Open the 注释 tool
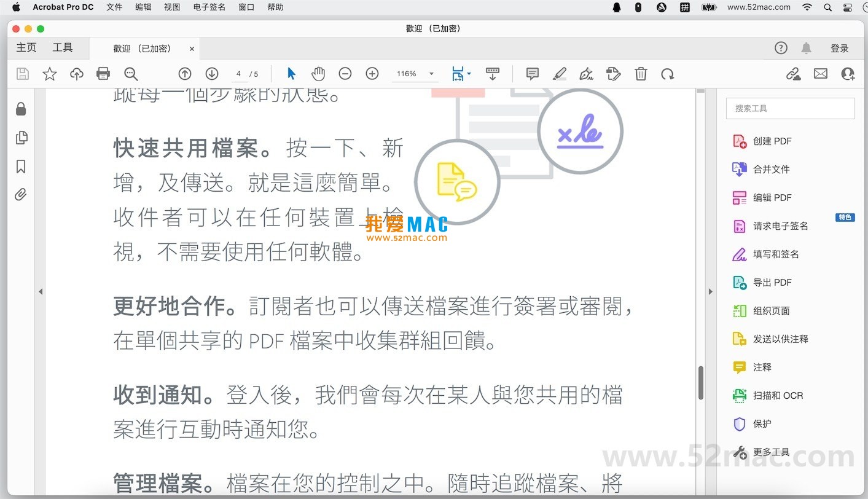868x499 pixels. (x=751, y=367)
